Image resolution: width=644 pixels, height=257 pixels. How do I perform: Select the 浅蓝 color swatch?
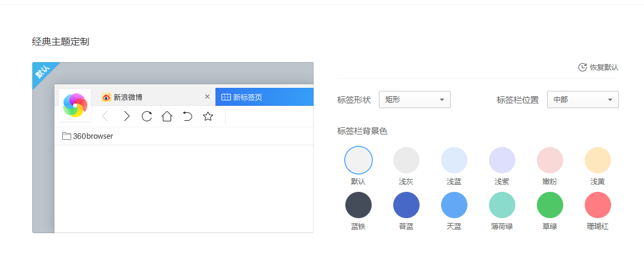(x=454, y=160)
